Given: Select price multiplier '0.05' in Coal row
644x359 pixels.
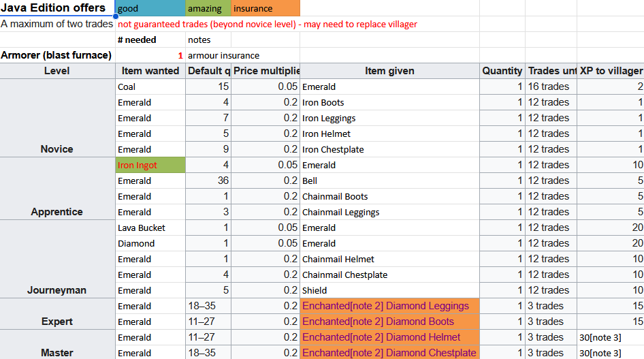Looking at the screenshot, I should tap(265, 87).
